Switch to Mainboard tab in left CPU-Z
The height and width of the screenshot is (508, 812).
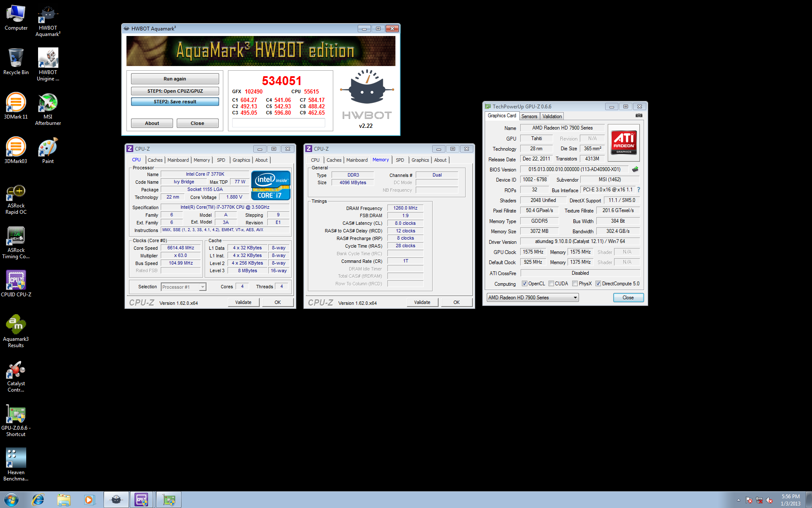click(178, 160)
